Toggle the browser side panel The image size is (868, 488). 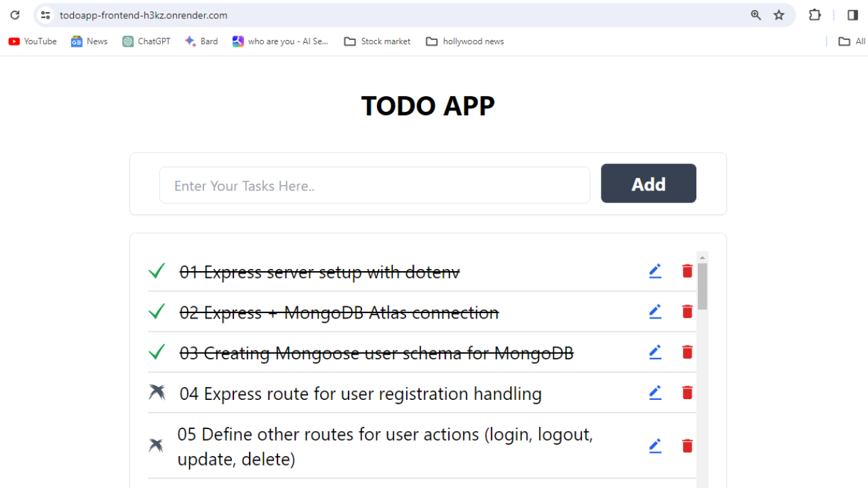pyautogui.click(x=853, y=15)
